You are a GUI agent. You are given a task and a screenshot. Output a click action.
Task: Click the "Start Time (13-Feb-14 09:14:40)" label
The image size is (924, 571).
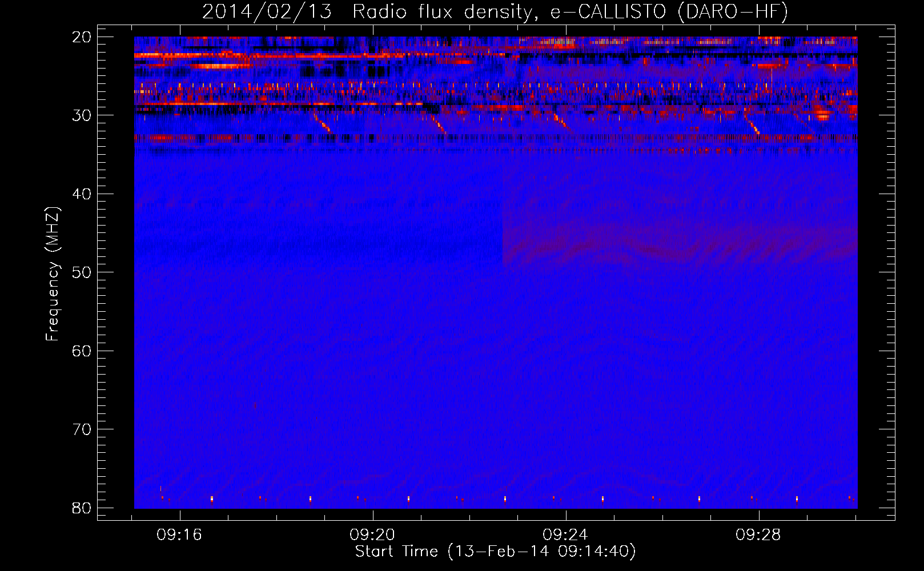[x=495, y=552]
